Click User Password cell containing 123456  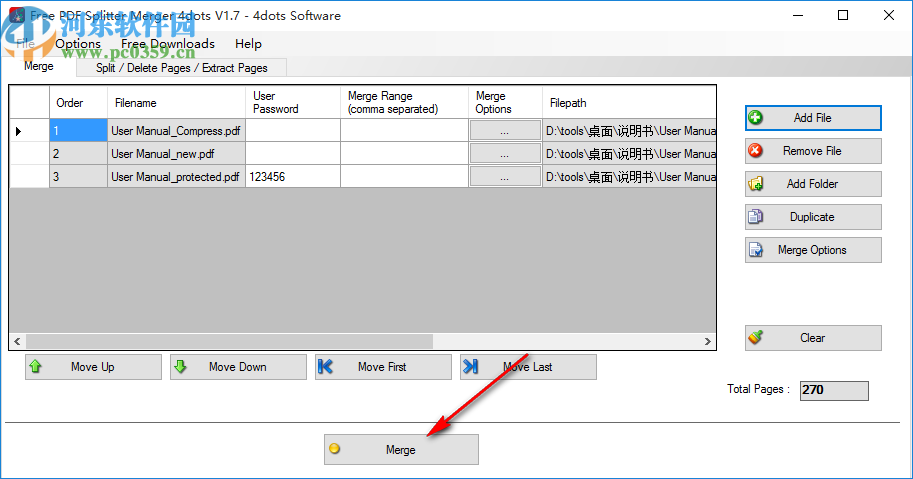tap(293, 176)
